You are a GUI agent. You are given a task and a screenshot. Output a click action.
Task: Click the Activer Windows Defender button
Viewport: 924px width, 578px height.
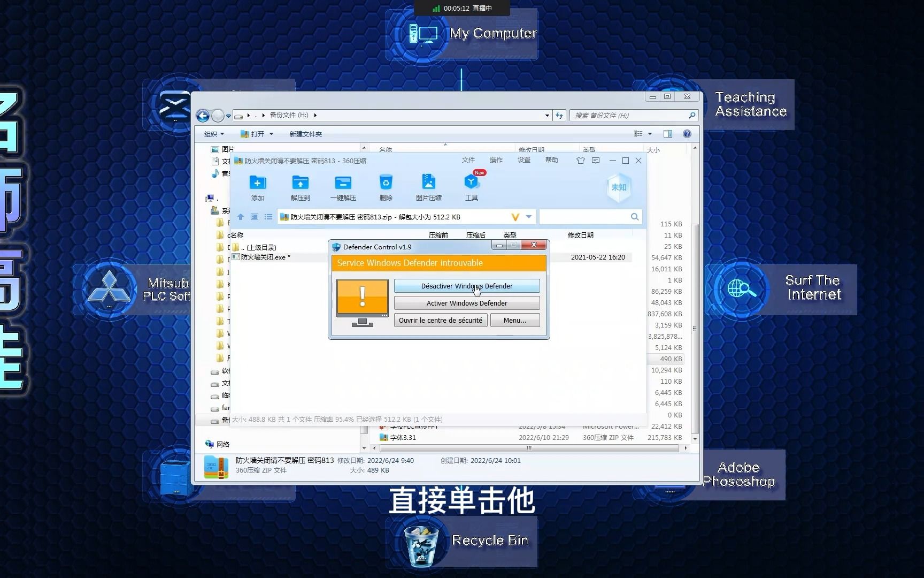click(x=467, y=303)
